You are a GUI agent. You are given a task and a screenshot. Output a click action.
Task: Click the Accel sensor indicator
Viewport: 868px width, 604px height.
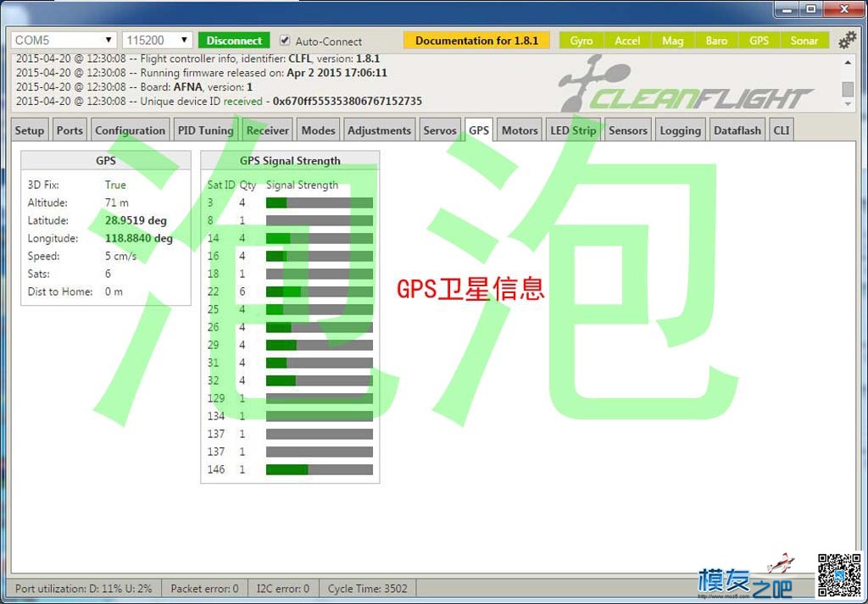click(626, 41)
